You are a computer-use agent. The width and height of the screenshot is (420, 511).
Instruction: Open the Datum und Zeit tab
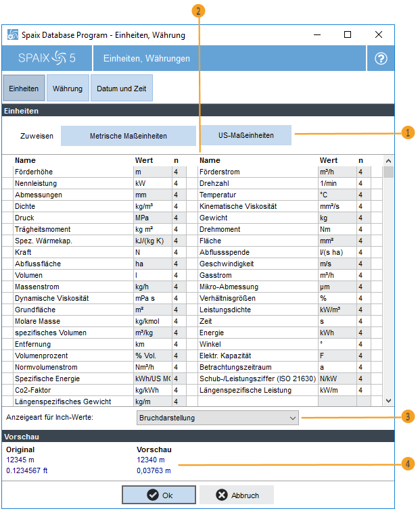[122, 88]
